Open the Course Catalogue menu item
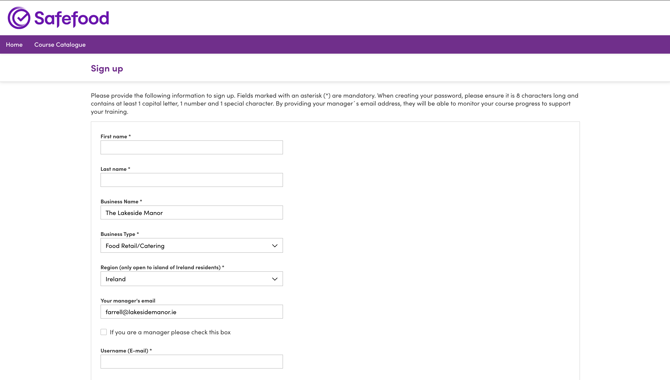This screenshot has width=670, height=380. click(60, 44)
